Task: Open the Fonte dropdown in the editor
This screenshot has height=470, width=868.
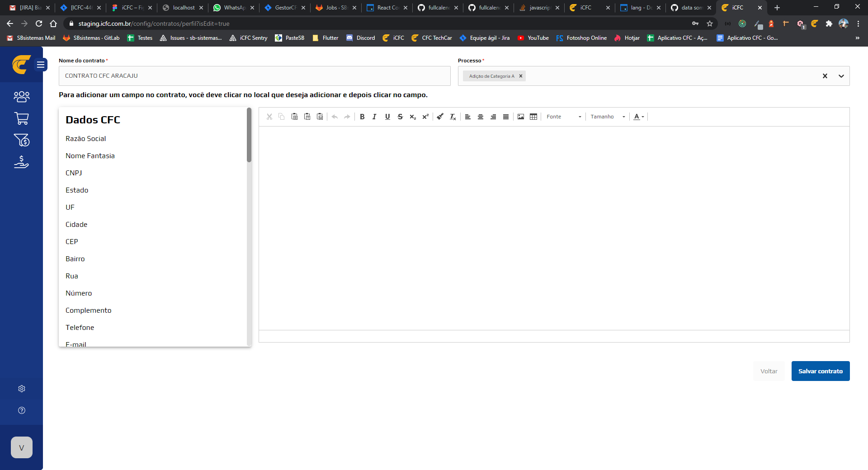Action: point(563,117)
